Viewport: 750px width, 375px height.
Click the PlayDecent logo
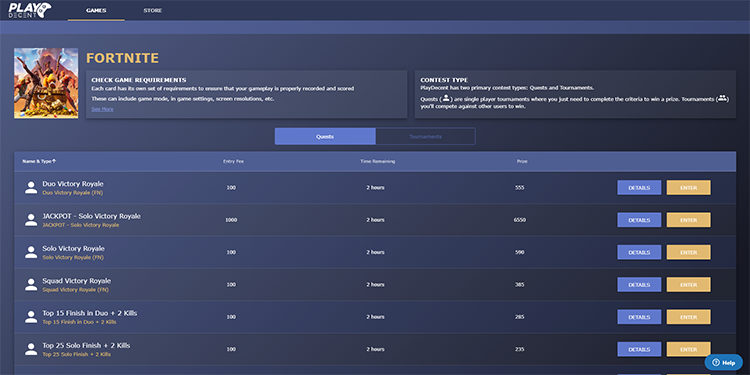30,10
